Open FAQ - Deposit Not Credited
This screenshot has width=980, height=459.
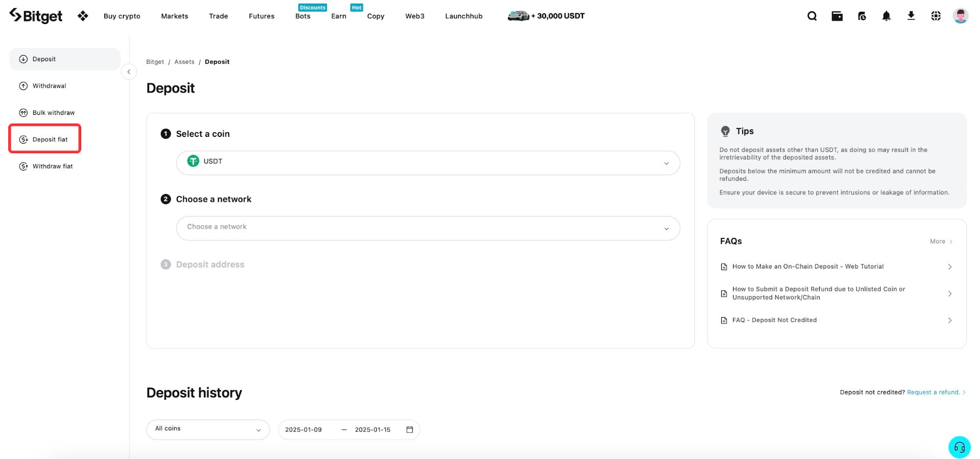837,320
